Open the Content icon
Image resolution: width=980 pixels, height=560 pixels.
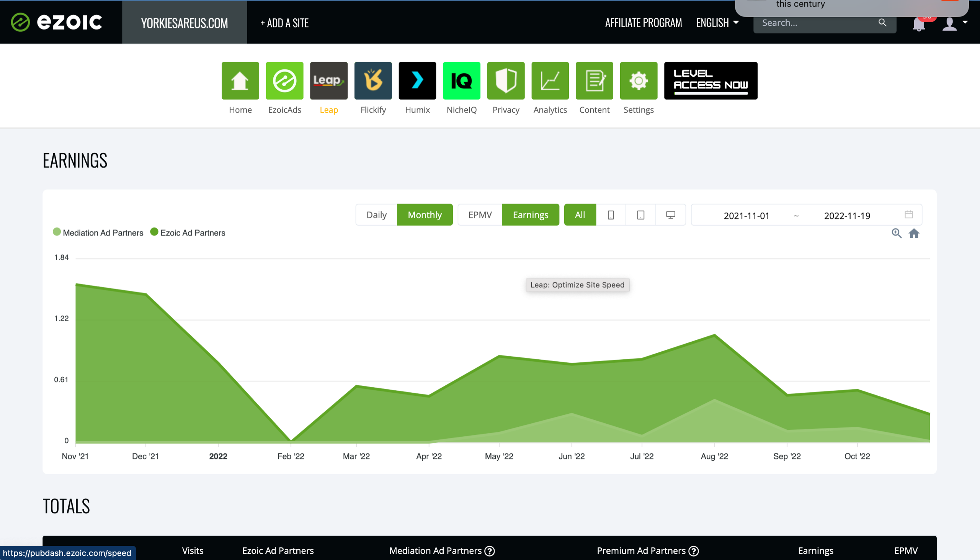(594, 80)
